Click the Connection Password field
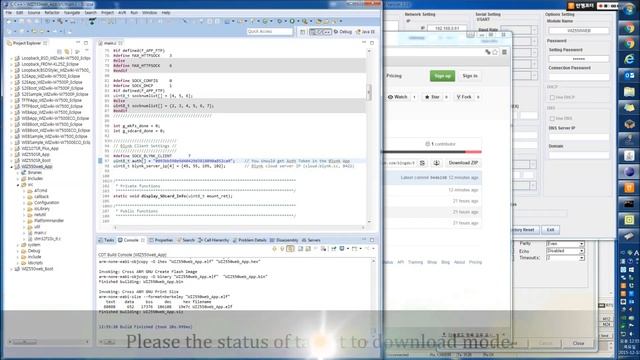The width and height of the screenshot is (640, 360). pos(578,77)
